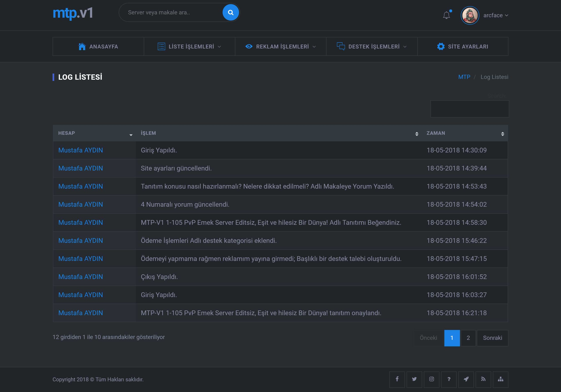
Task: Open Mustafa AYDIN in 4 Numaralı yorum row
Action: click(80, 204)
